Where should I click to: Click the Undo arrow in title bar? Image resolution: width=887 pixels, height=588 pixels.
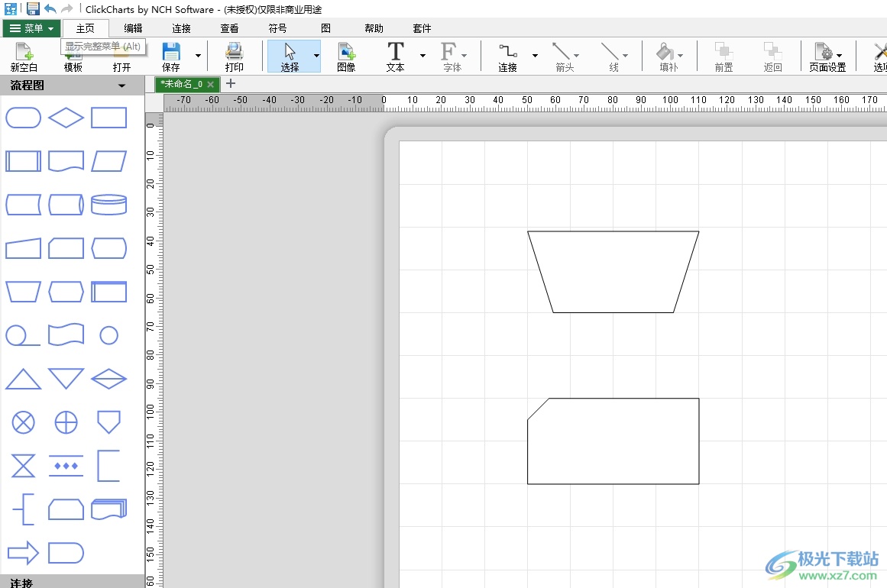tap(50, 8)
